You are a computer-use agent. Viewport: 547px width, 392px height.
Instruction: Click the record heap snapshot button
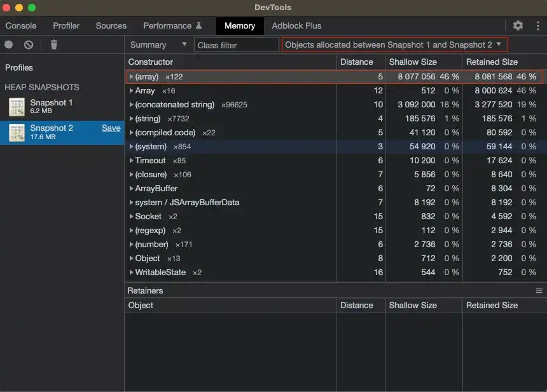pyautogui.click(x=9, y=44)
